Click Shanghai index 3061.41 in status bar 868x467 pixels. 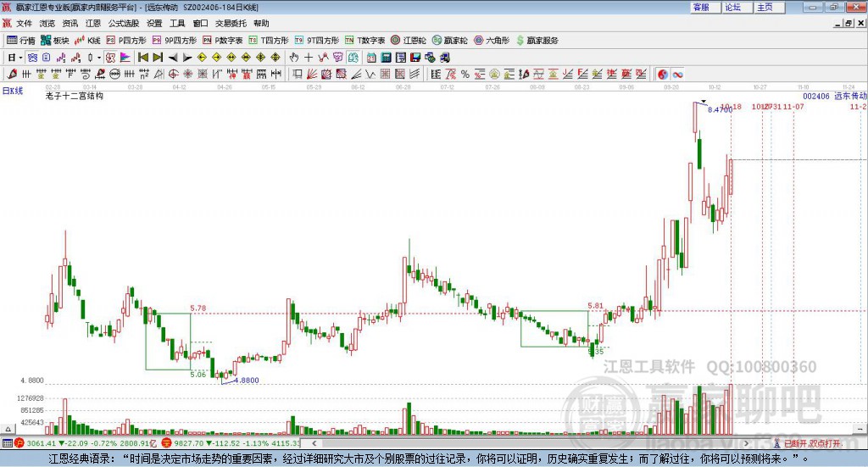tap(42, 443)
